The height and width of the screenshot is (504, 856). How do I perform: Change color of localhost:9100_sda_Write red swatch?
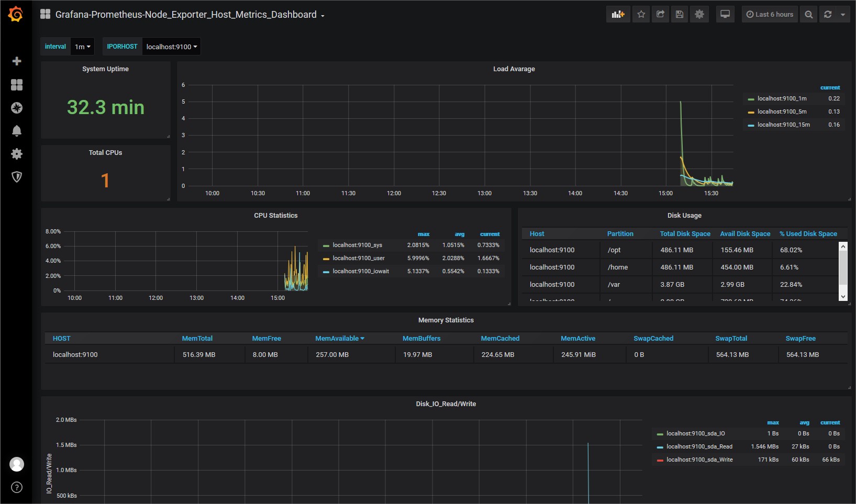coord(660,460)
